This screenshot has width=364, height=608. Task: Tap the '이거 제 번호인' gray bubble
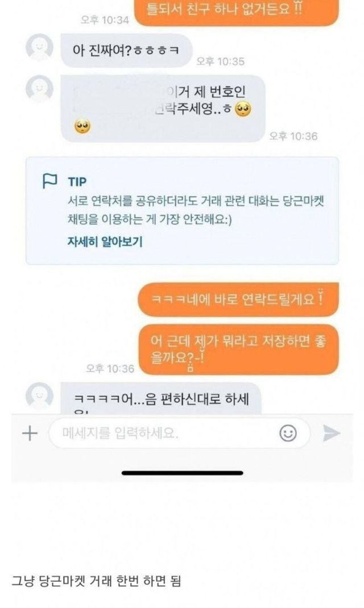pyautogui.click(x=163, y=109)
